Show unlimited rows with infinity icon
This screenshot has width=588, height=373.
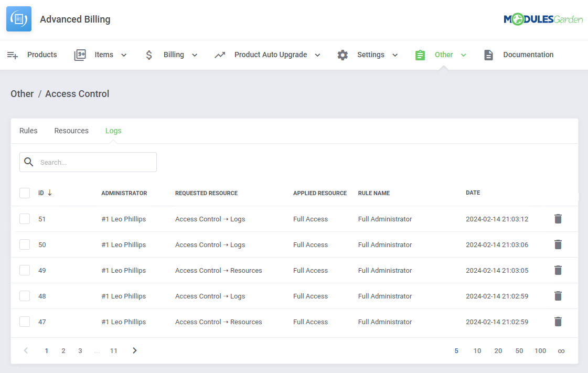click(x=561, y=351)
